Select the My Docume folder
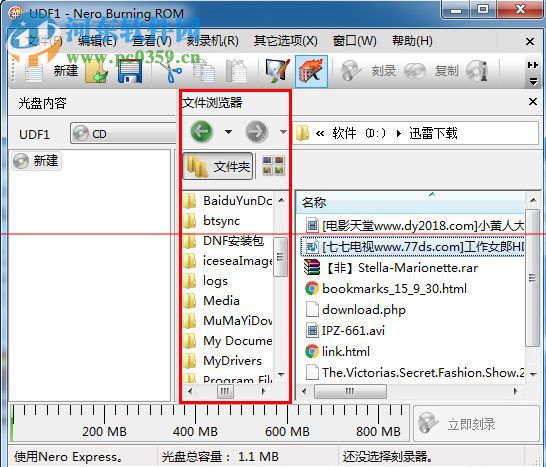The width and height of the screenshot is (546, 467). pos(228,341)
